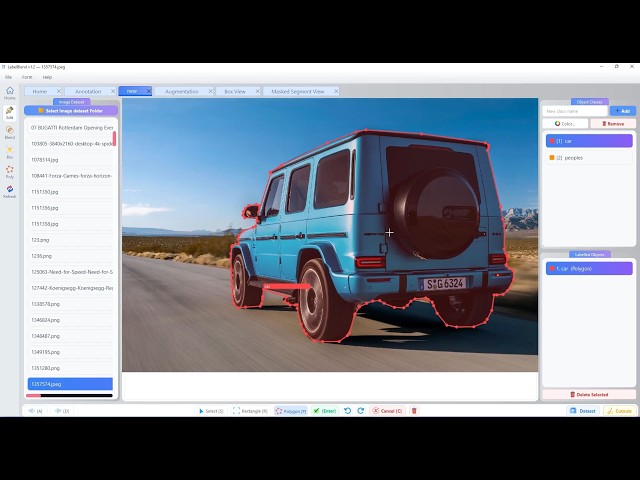This screenshot has height=480, width=640.
Task: Click the Refresh sidebar icon
Action: (9, 191)
